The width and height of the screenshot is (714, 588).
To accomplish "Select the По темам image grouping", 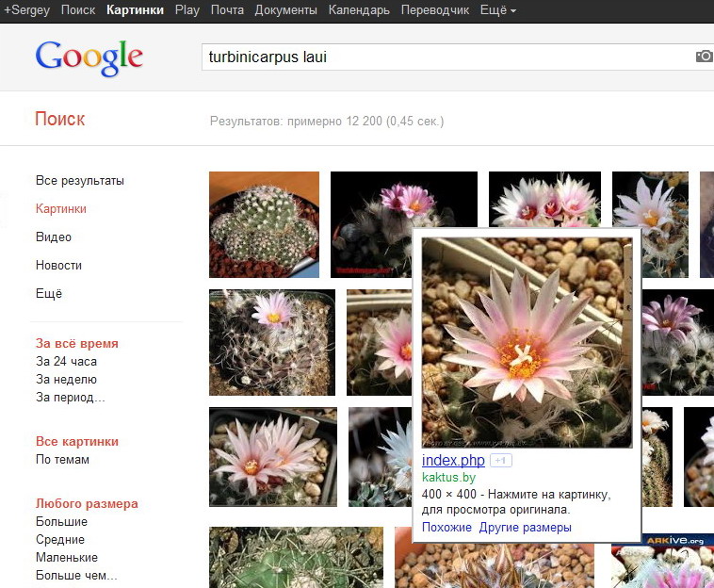I will pos(62,459).
